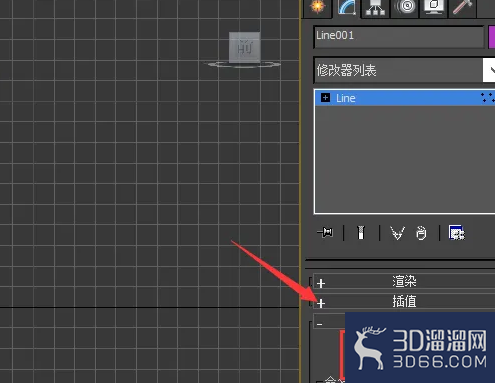The width and height of the screenshot is (495, 383).
Task: Open the Hierarchy panel tab
Action: click(x=375, y=7)
